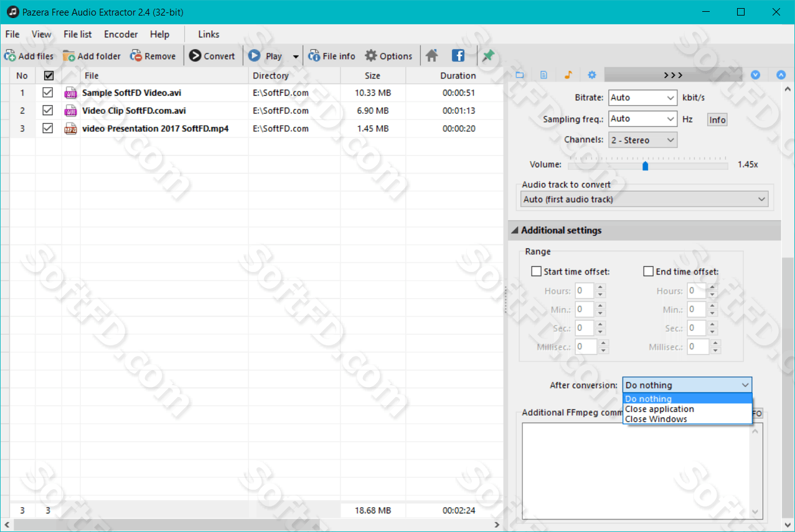This screenshot has width=795, height=532.
Task: Sort by the No column header
Action: (x=22, y=76)
